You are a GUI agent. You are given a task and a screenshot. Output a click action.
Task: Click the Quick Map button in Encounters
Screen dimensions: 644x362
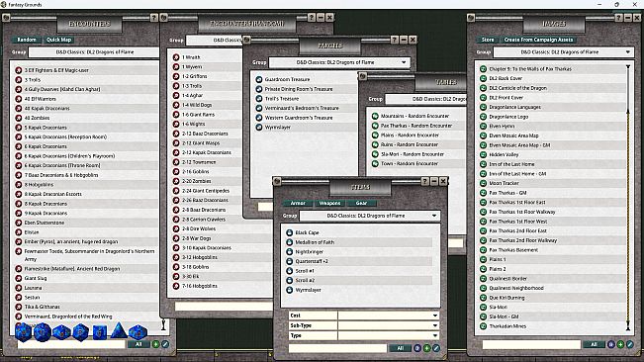(58, 40)
